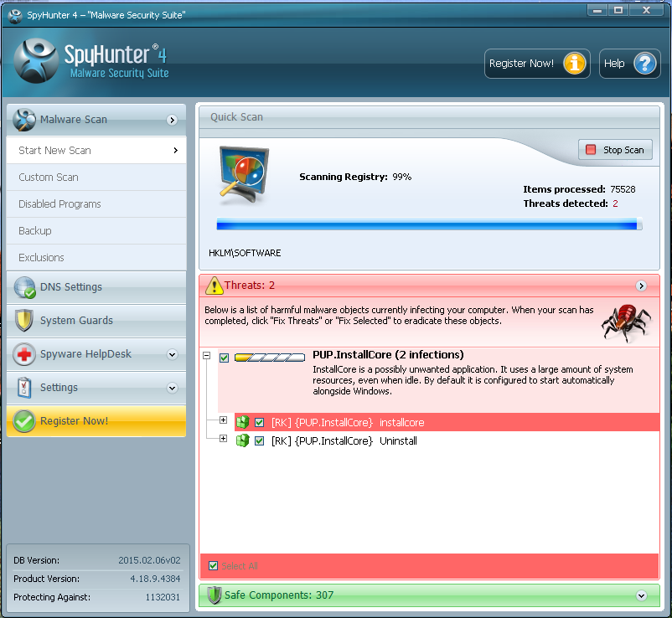Click the PUP.InstallCore threat level meter
Screen dimensions: 672x618
tap(270, 358)
